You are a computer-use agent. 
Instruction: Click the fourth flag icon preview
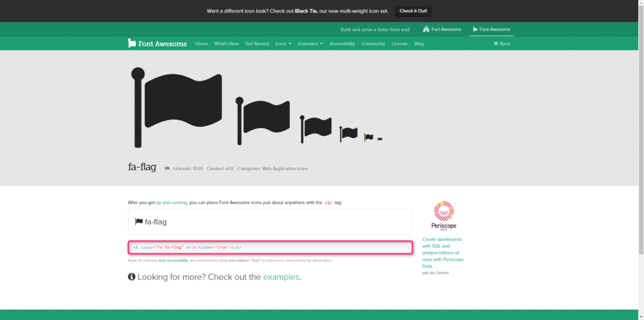point(348,135)
